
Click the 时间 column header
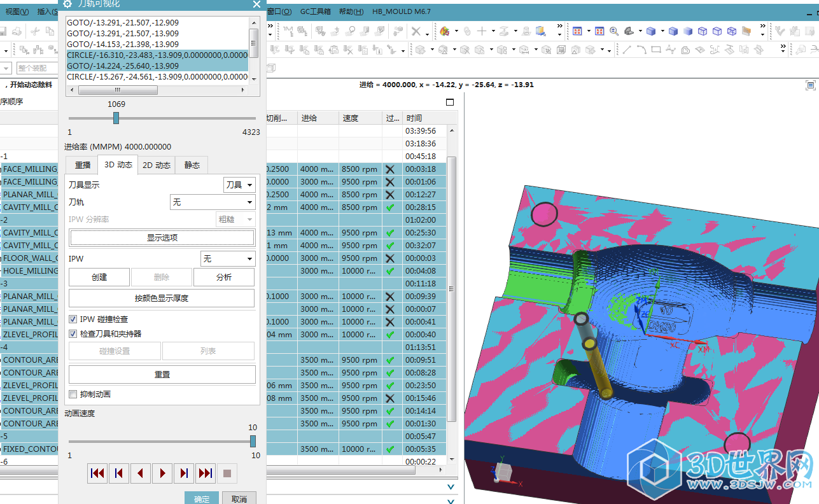[424, 118]
